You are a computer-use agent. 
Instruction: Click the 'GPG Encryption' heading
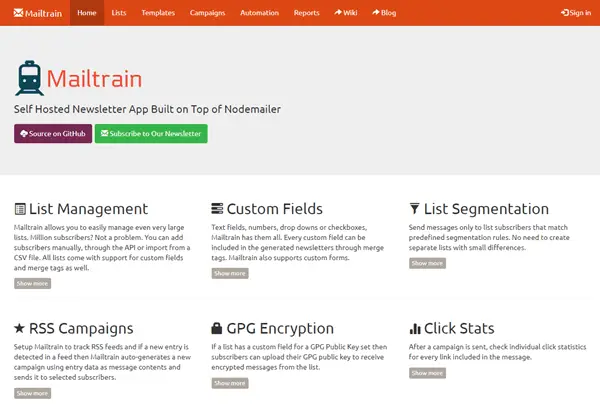pyautogui.click(x=280, y=328)
